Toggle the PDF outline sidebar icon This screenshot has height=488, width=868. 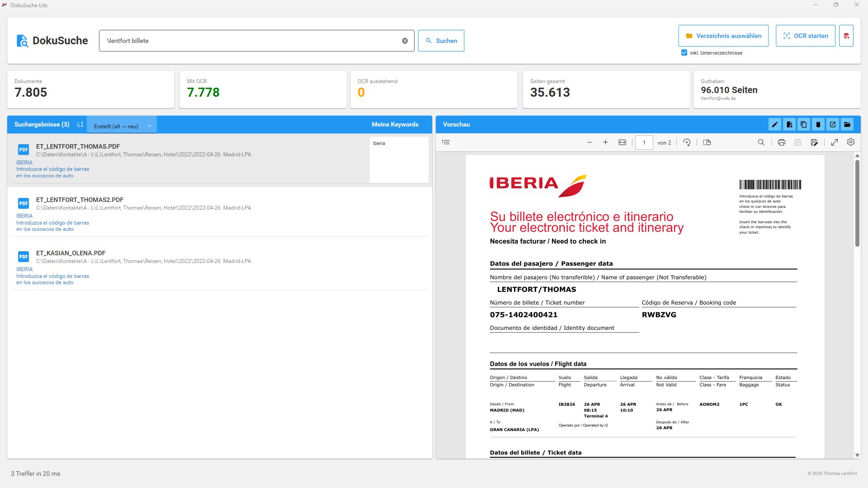446,142
